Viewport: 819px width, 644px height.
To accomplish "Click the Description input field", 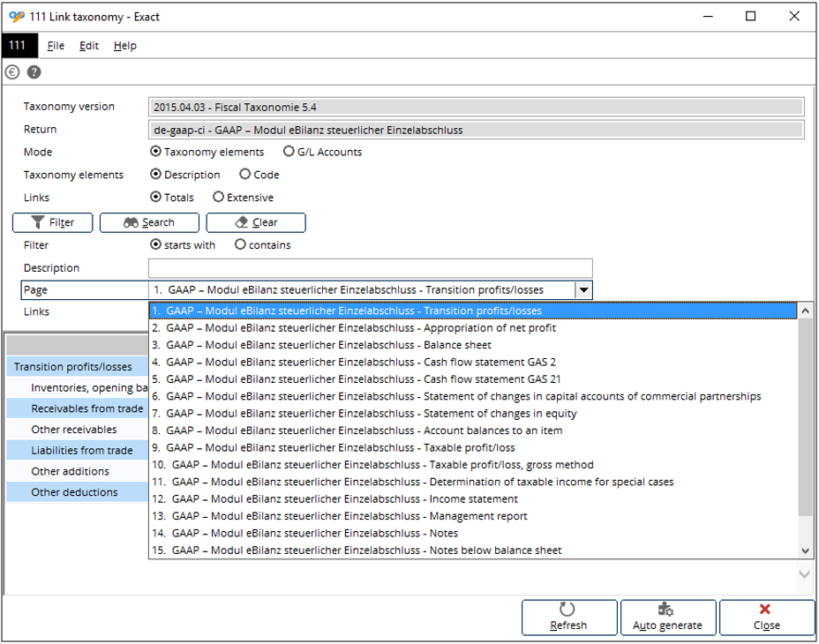I will pyautogui.click(x=371, y=268).
